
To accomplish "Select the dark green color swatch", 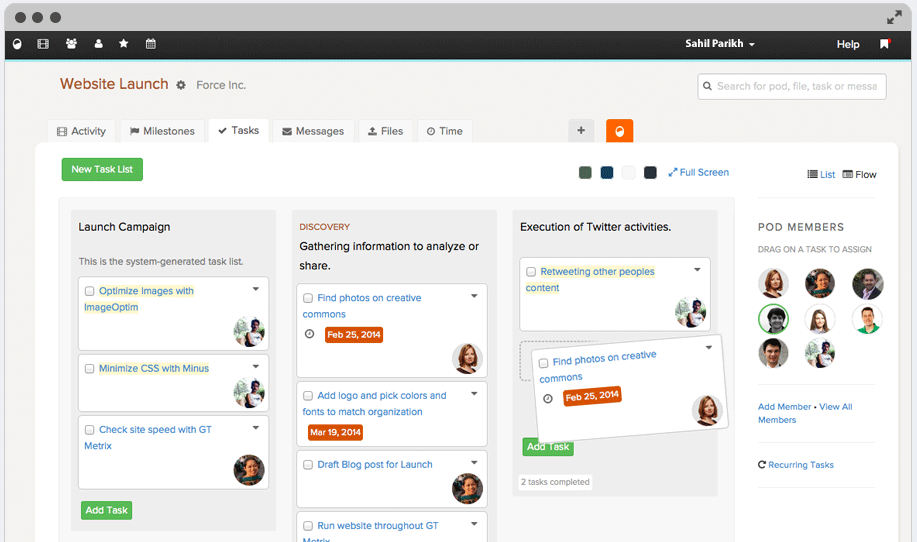I will click(x=585, y=173).
